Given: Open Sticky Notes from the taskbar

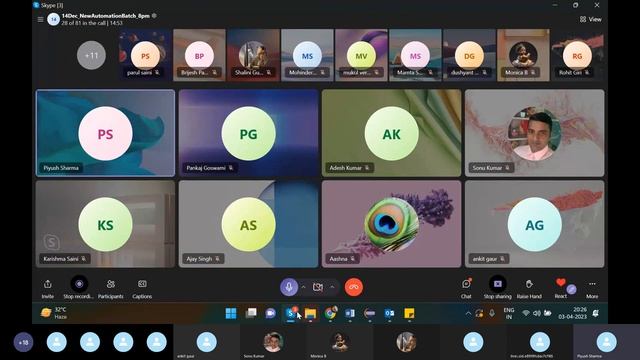Looking at the screenshot, I should click(x=409, y=313).
